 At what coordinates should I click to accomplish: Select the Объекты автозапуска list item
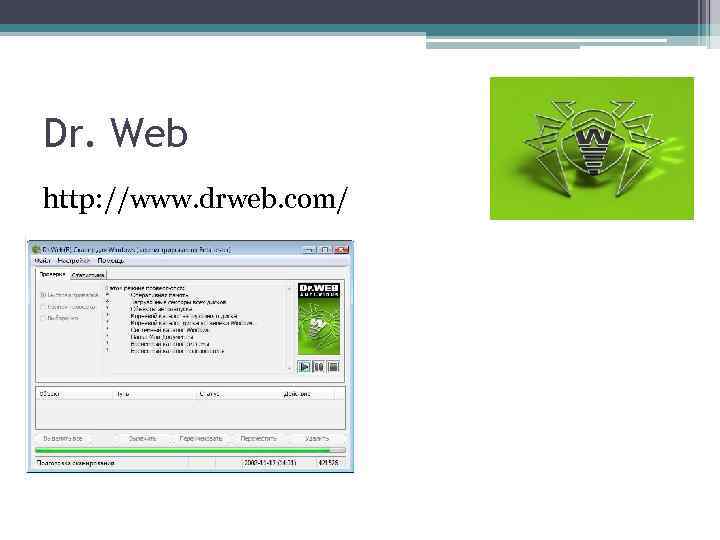point(161,309)
